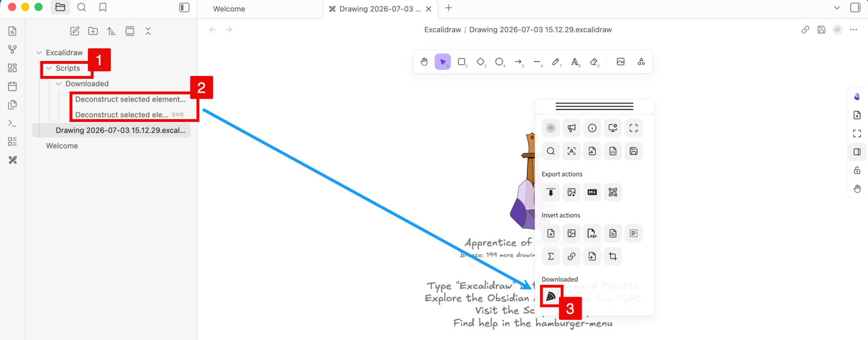Collapse the Downloaded folder chevron
Viewport: 868px width, 340px height.
[x=59, y=84]
